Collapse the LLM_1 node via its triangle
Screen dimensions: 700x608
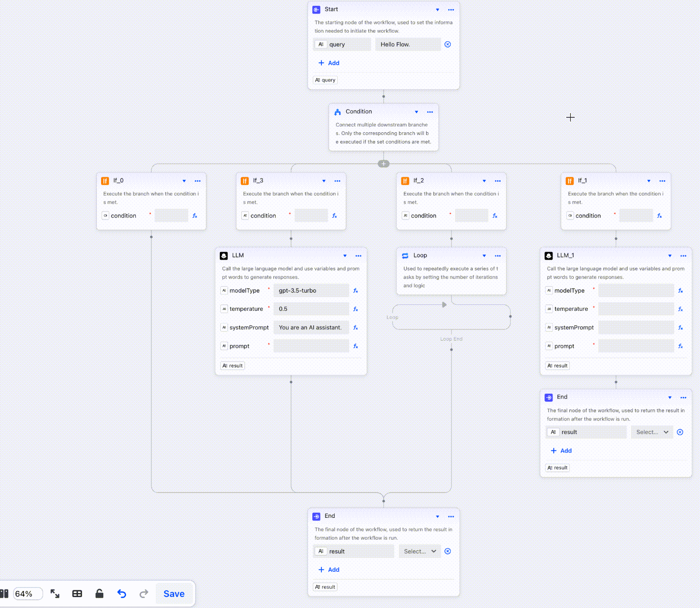click(x=670, y=256)
